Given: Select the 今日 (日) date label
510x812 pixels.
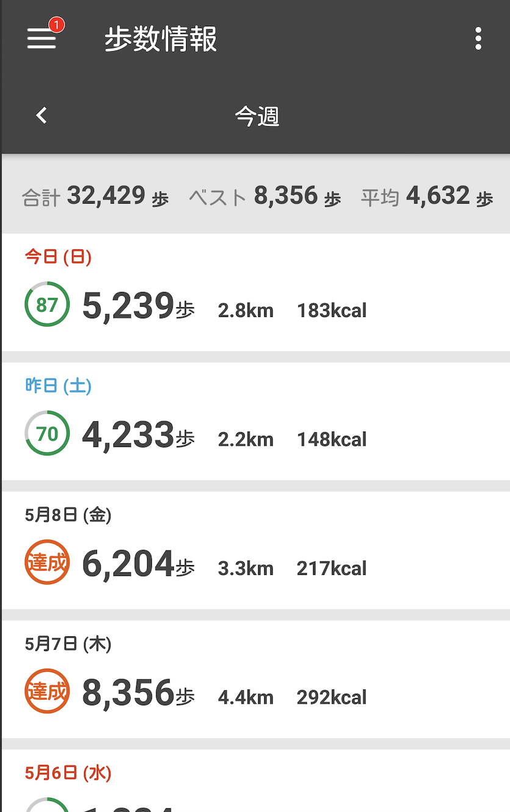Looking at the screenshot, I should [58, 257].
